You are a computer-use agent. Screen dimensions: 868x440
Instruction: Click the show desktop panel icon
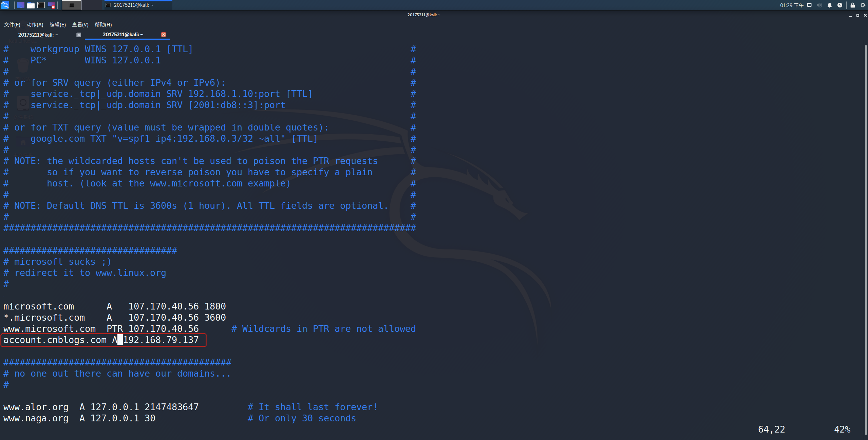click(x=20, y=5)
